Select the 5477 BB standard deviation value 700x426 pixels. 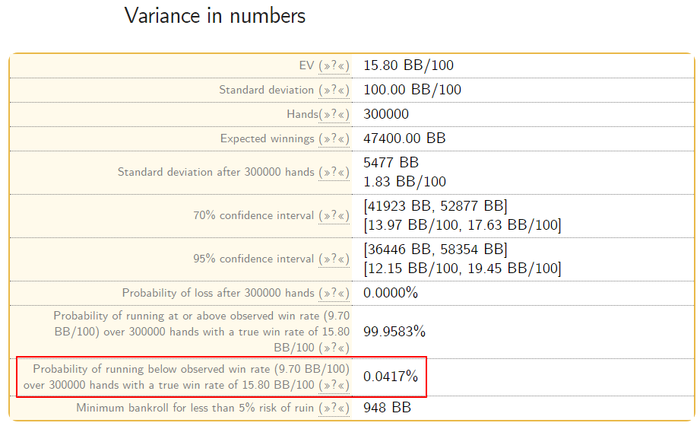coord(391,163)
